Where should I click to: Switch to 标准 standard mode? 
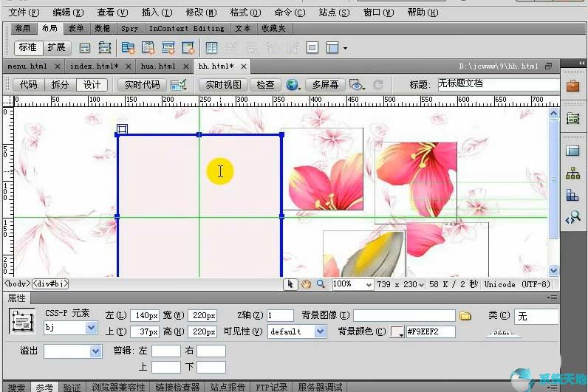(x=28, y=47)
